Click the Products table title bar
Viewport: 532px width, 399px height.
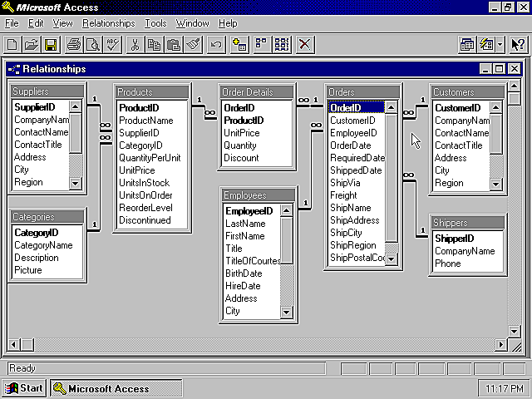coord(152,92)
